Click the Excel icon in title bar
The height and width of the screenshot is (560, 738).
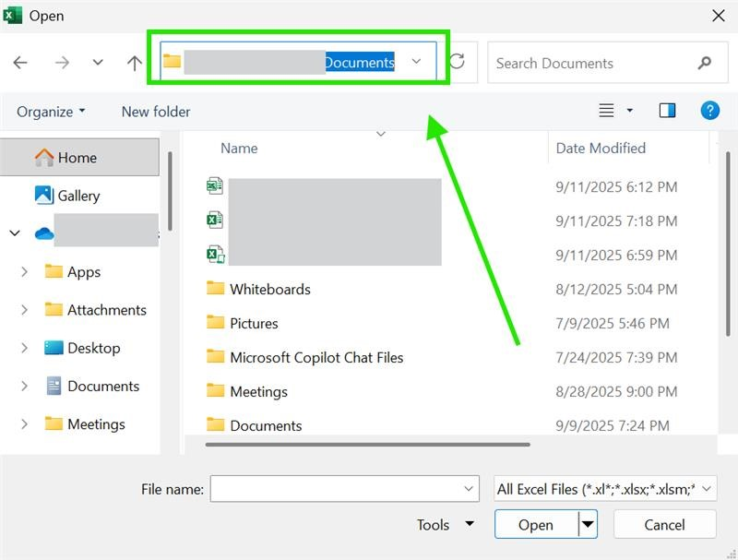point(12,15)
